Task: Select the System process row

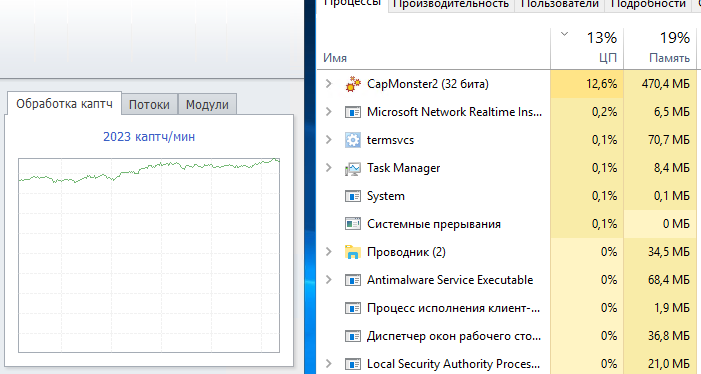Action: (506, 196)
